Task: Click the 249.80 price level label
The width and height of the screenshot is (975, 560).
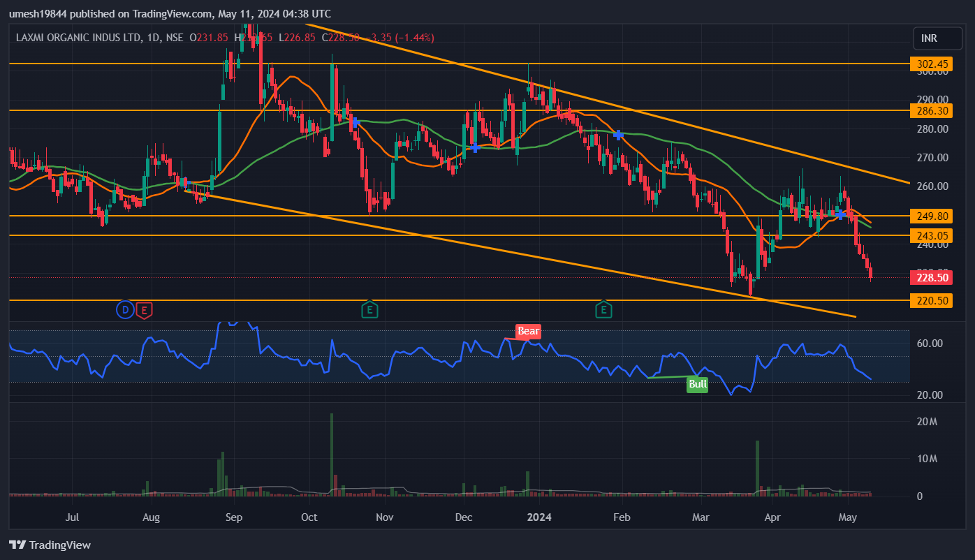Action: pos(932,216)
